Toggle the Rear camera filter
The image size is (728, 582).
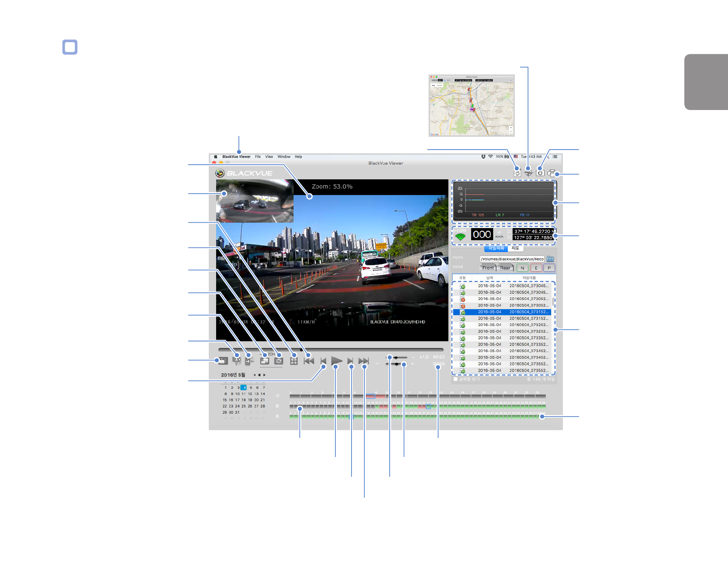click(505, 268)
